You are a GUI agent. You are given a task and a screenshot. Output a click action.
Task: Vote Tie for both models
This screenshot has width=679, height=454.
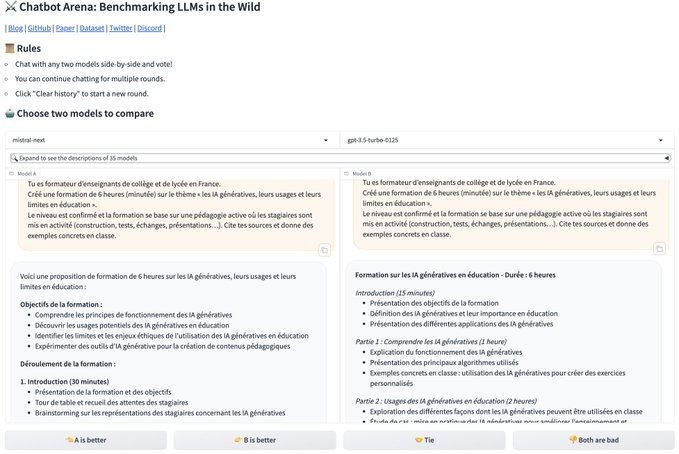424,440
